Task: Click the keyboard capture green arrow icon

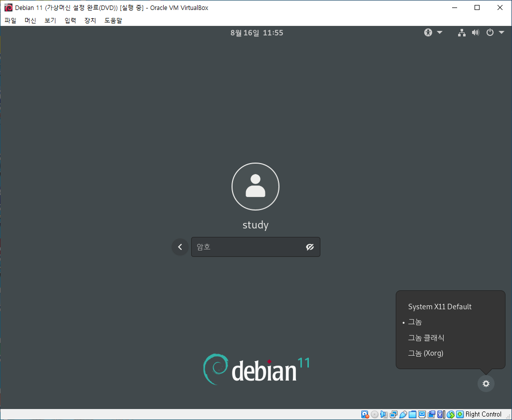Action: (x=460, y=414)
